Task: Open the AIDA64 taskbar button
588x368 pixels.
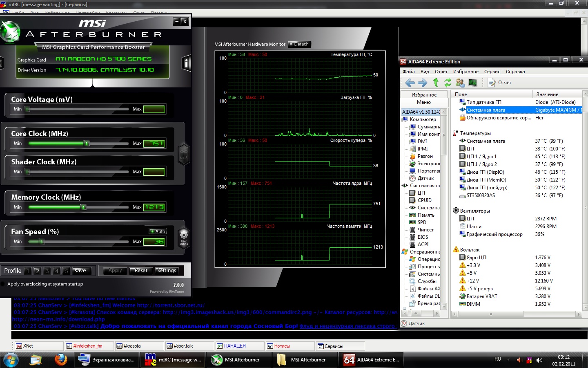Action: (372, 360)
